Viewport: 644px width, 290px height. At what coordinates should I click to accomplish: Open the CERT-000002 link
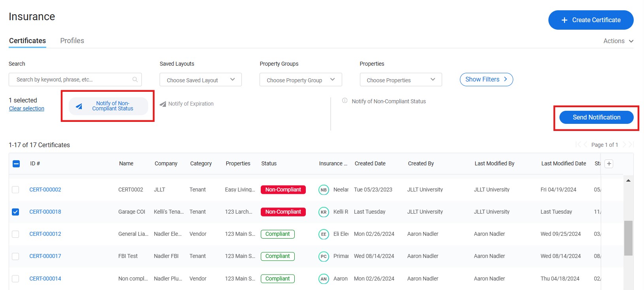click(x=45, y=190)
